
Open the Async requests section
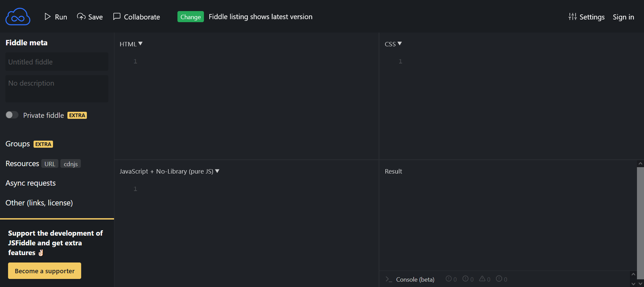[31, 183]
